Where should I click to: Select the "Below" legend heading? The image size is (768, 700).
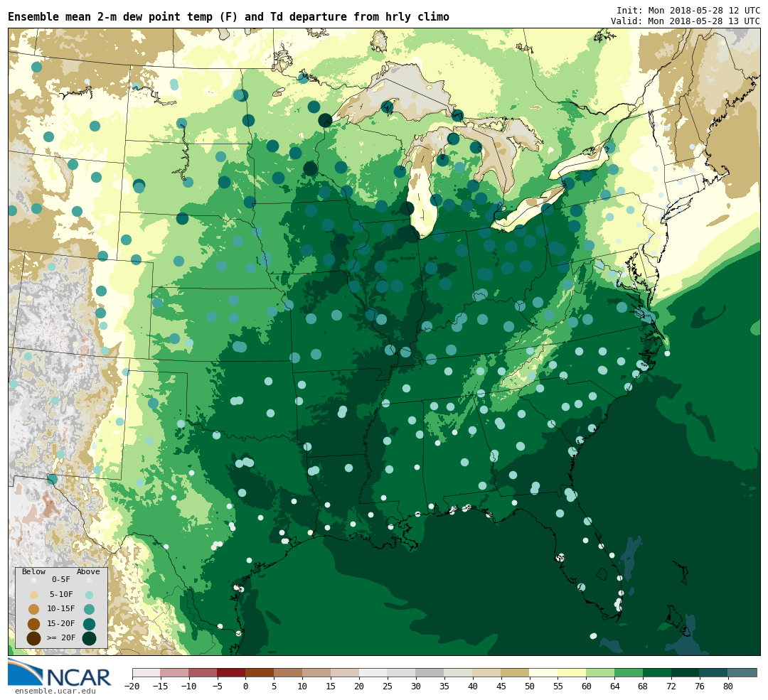coord(33,572)
